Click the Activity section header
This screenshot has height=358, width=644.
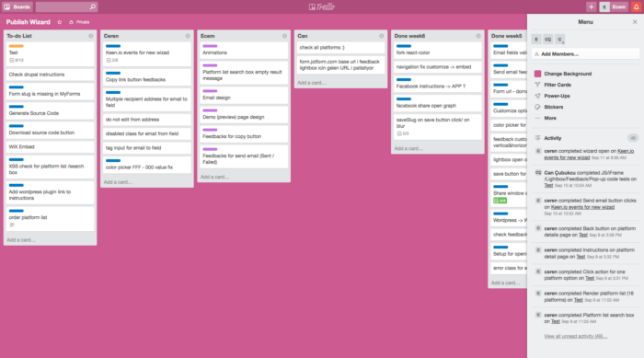(552, 138)
